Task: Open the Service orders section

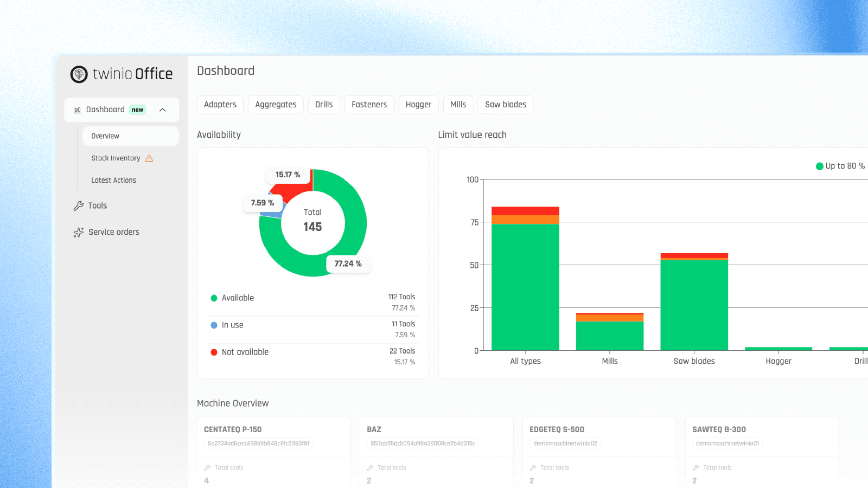Action: point(114,232)
